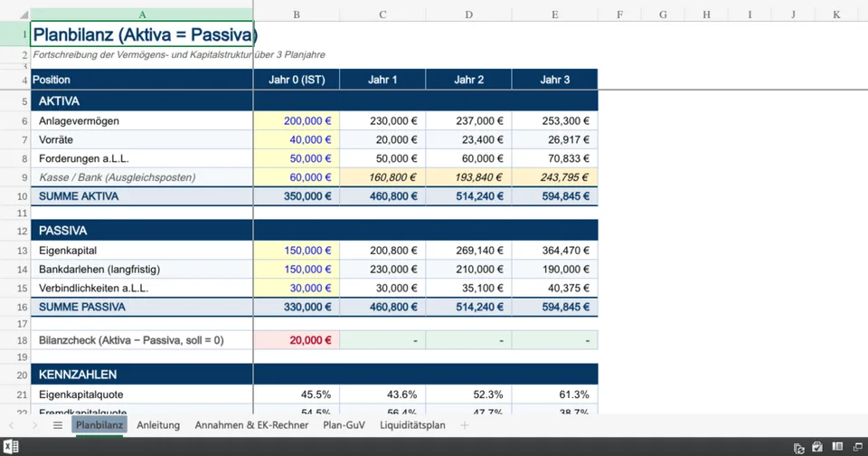Select the 210,000 € Bankdarlehen Jahr 2 cell

pos(469,270)
